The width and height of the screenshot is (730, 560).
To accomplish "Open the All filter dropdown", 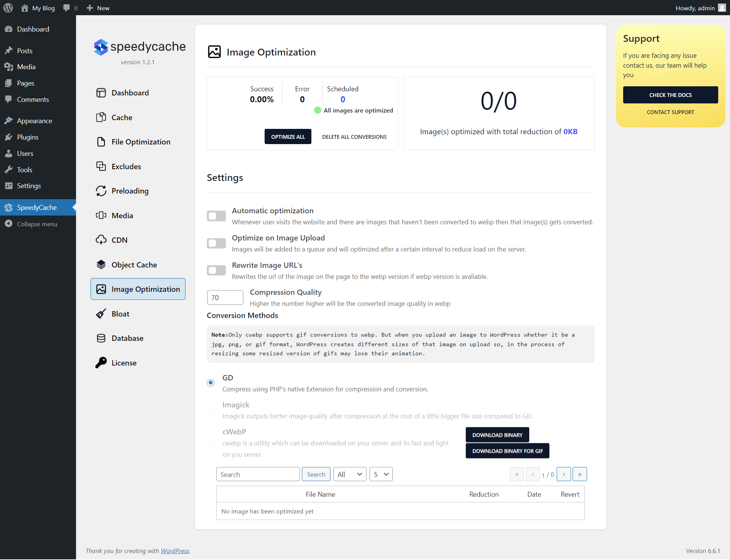I will pyautogui.click(x=350, y=474).
